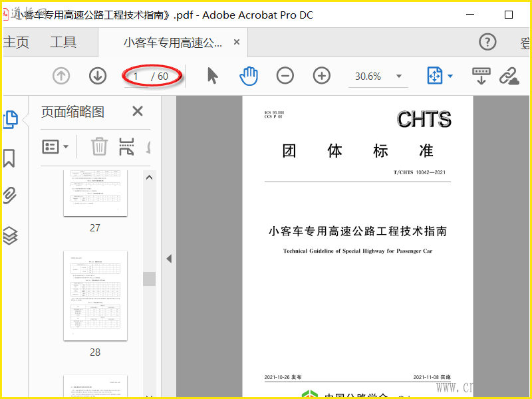Switch to the 工具 tab
The width and height of the screenshot is (532, 399).
tap(63, 43)
